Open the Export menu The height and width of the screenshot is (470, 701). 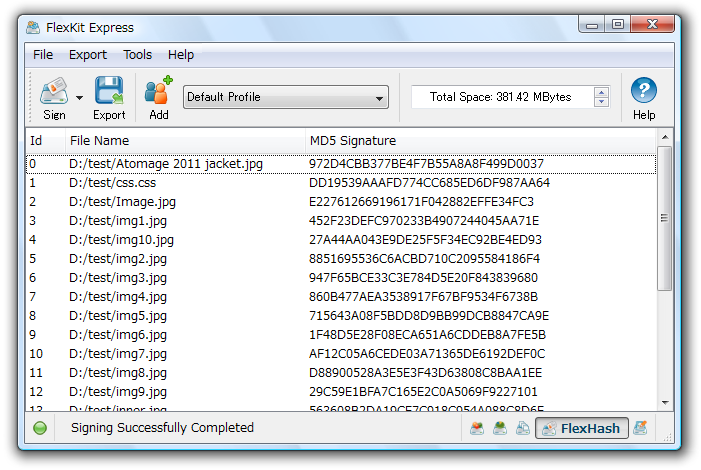coord(88,55)
